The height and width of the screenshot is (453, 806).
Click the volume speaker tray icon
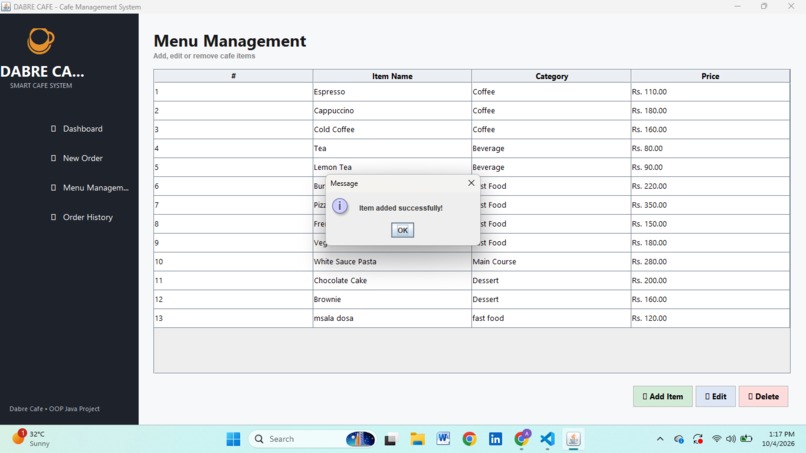[x=730, y=439]
